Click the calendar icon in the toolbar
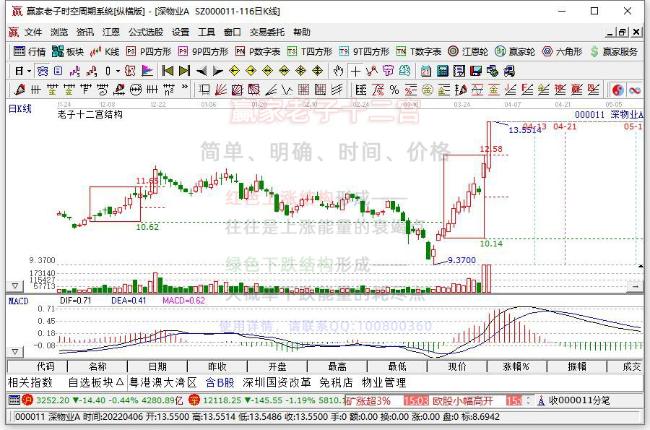650x430 pixels. click(x=426, y=71)
